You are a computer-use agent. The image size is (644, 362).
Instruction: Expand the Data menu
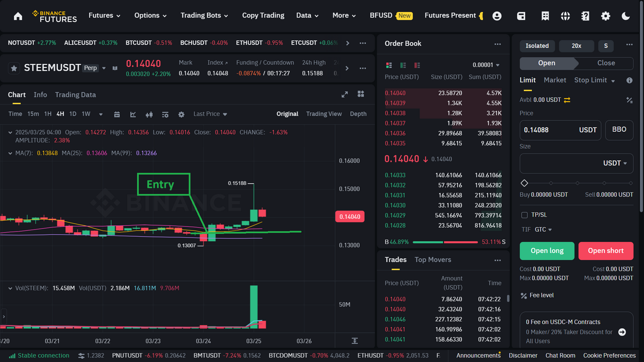307,16
